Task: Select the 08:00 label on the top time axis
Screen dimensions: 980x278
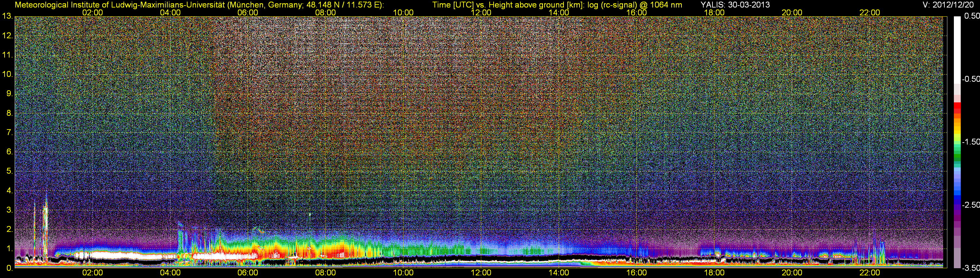Action: pos(325,12)
